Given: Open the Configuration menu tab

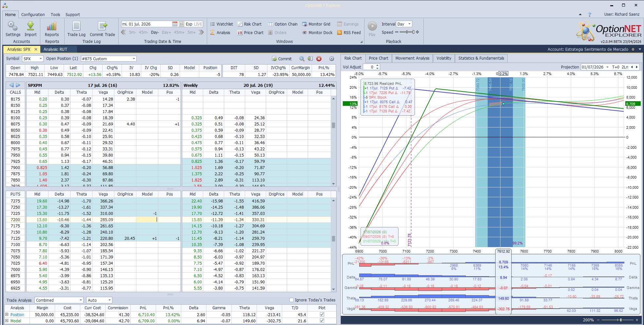Looking at the screenshot, I should pyautogui.click(x=33, y=14).
